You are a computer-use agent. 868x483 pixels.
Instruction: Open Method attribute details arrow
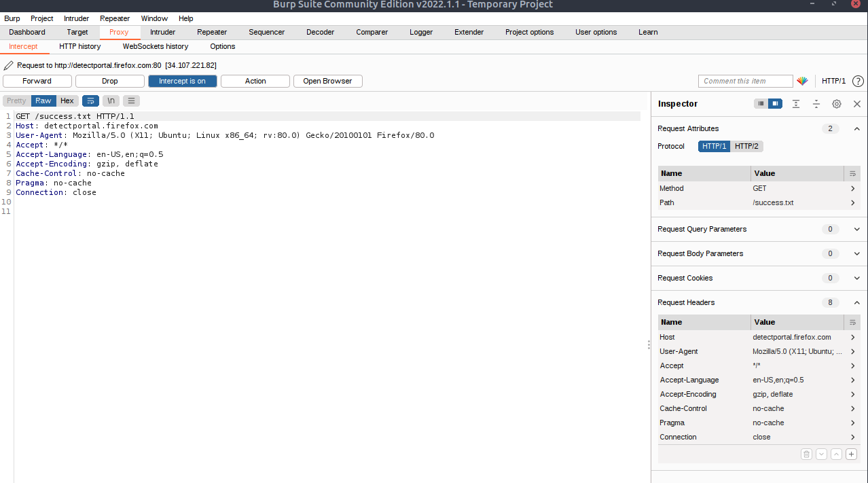(853, 188)
